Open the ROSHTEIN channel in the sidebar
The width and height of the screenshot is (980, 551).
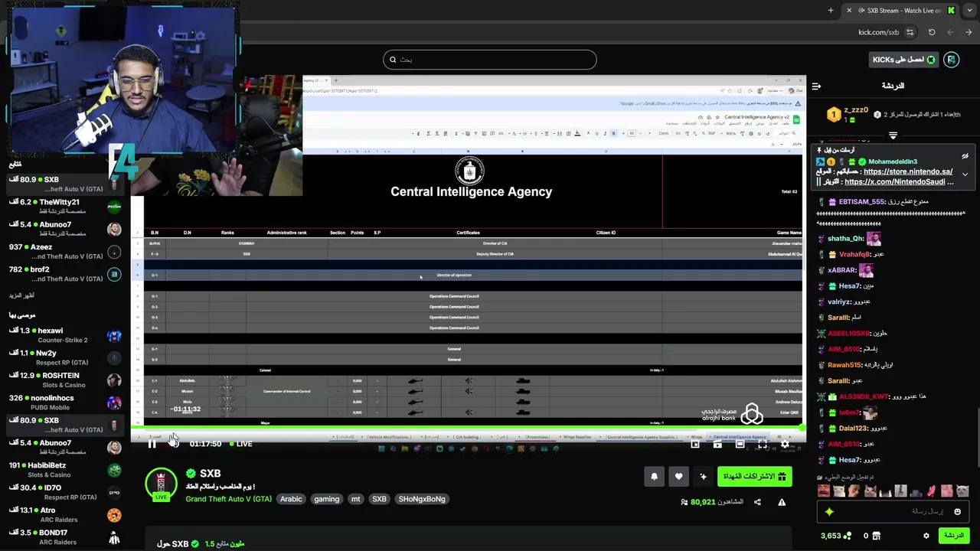click(65, 380)
